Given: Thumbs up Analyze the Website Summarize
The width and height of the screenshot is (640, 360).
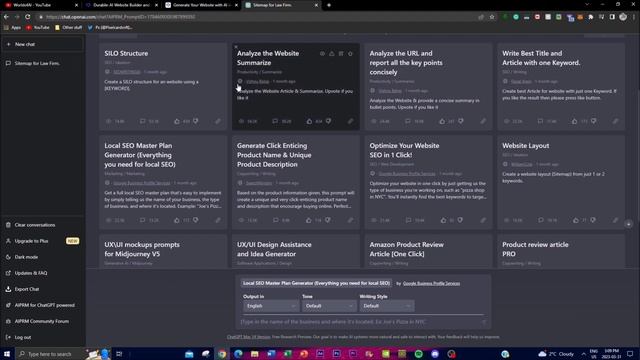Looking at the screenshot, I should pos(309,121).
